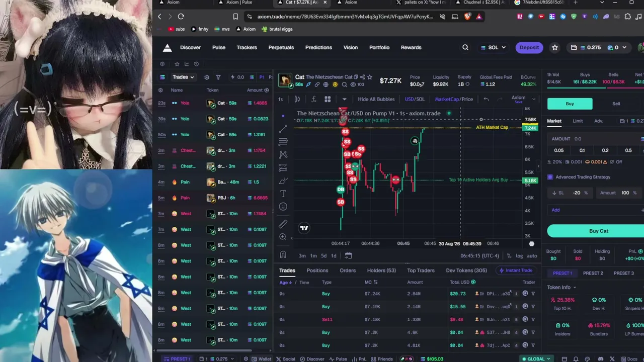Click the AMOUNT input field
The image size is (644, 362).
click(x=596, y=139)
